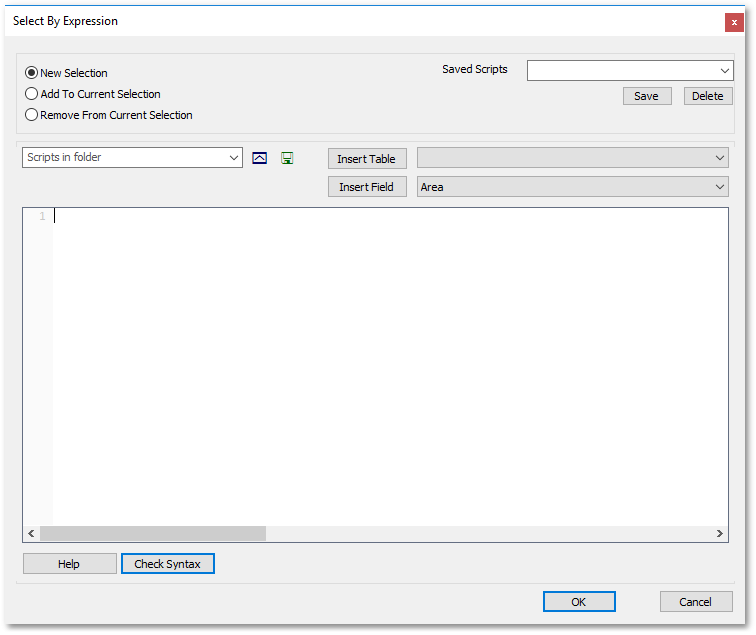Image resolution: width=756 pixels, height=635 pixels.
Task: Confirm with the OK button
Action: 579,602
